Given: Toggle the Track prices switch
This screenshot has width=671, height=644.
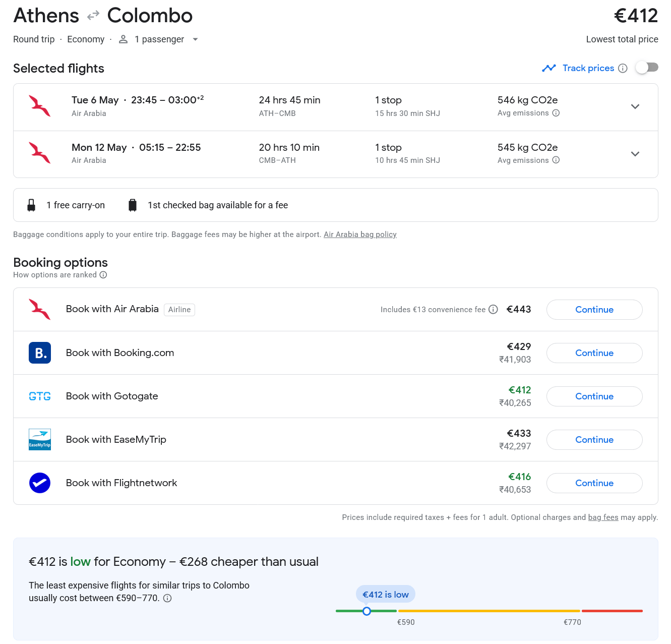Looking at the screenshot, I should [x=647, y=68].
